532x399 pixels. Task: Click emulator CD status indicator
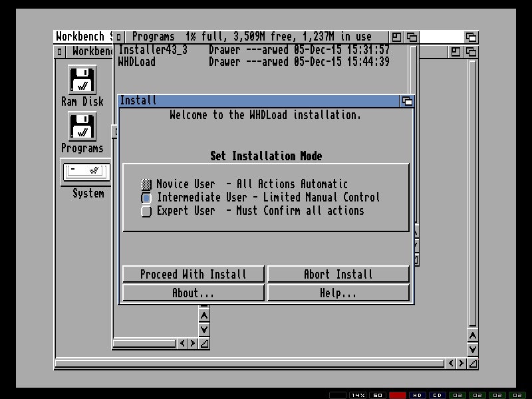point(438,395)
